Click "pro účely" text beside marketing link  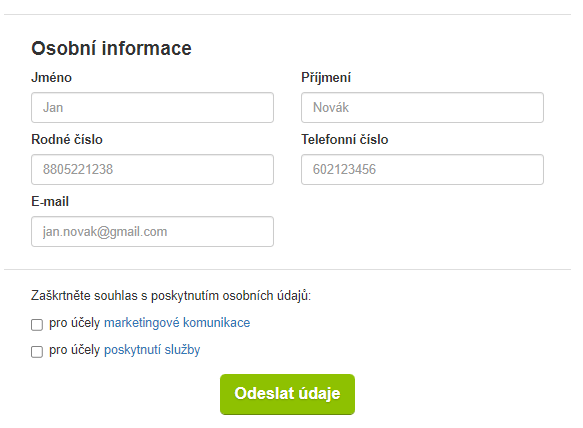point(74,323)
